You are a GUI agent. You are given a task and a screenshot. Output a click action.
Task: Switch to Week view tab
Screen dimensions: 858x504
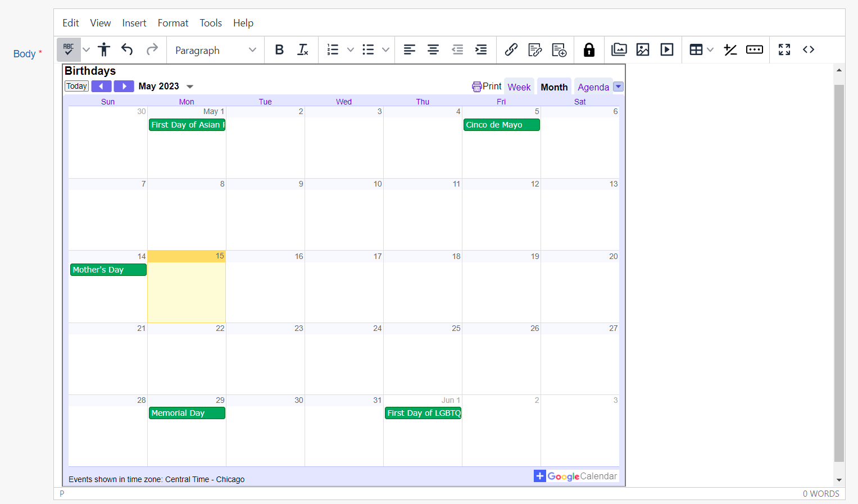click(519, 87)
